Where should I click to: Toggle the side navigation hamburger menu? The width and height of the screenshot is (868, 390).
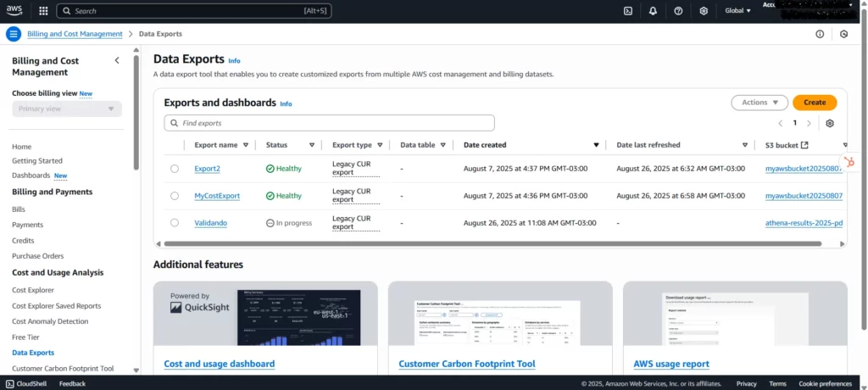click(x=13, y=34)
